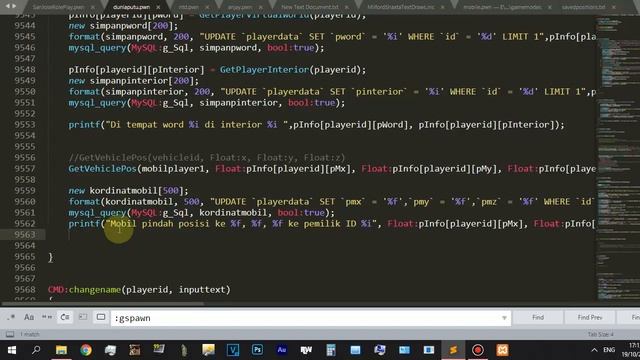Click simpanpinterior[200] on line 9549
The height and width of the screenshot is (360, 640).
[144, 81]
